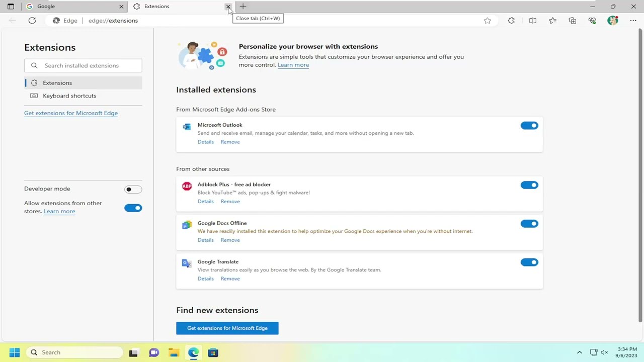Click the Search installed extensions field
This screenshot has width=644, height=362.
(83, 65)
